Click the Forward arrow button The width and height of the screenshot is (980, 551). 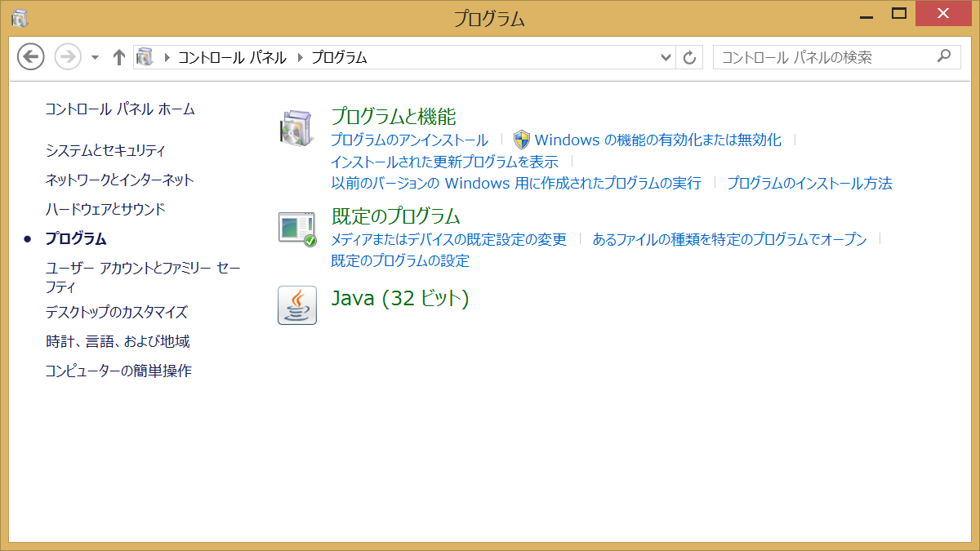pyautogui.click(x=68, y=57)
